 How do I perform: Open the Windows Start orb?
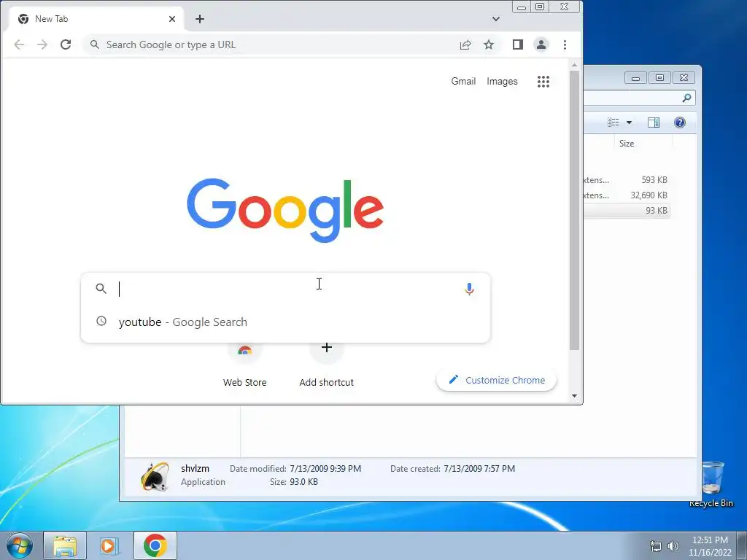coord(20,545)
